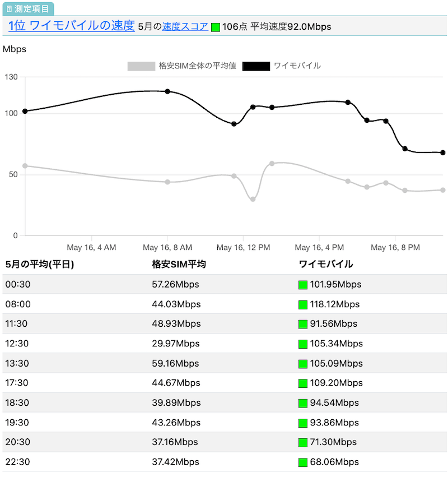
Task: Click the green square next to 101.95Mbps
Action: click(303, 285)
